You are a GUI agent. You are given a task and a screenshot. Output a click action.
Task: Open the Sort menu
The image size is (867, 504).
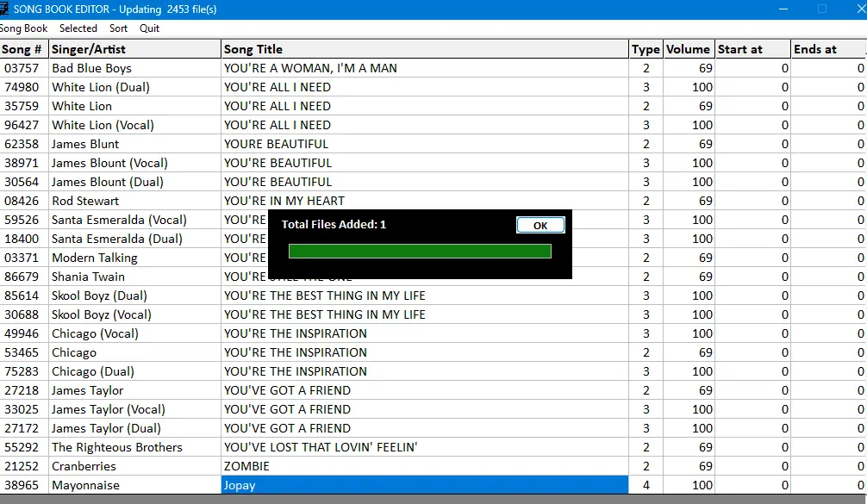[x=118, y=28]
